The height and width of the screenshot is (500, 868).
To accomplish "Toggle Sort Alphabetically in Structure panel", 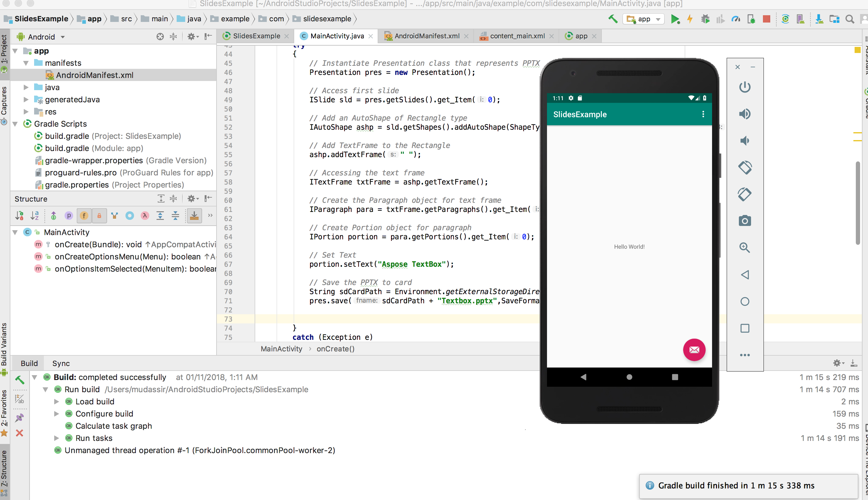I will point(35,216).
